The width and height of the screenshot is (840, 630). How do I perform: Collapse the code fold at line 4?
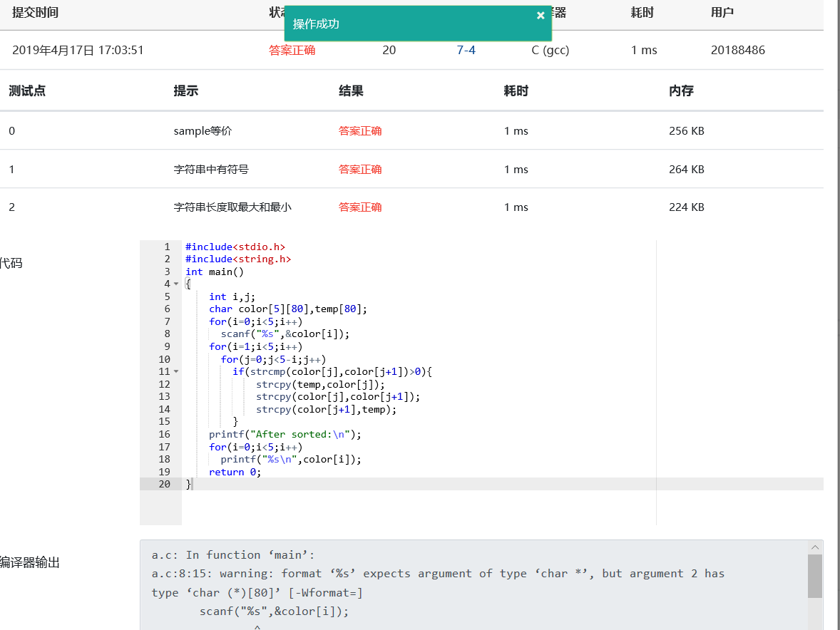(176, 284)
